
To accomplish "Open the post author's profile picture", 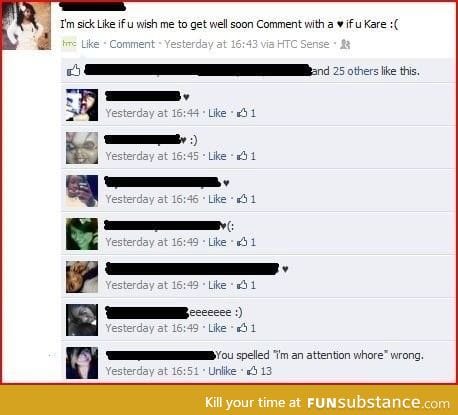I will (27, 25).
